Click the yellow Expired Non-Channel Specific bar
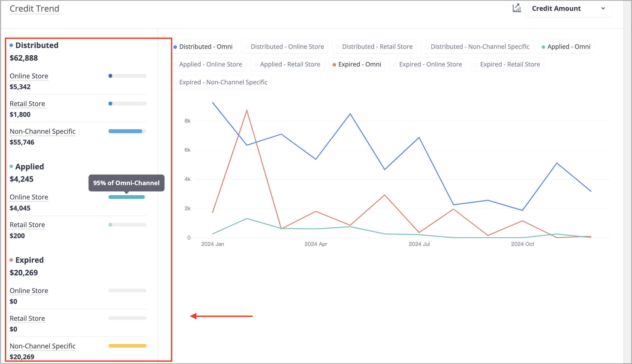 point(128,346)
